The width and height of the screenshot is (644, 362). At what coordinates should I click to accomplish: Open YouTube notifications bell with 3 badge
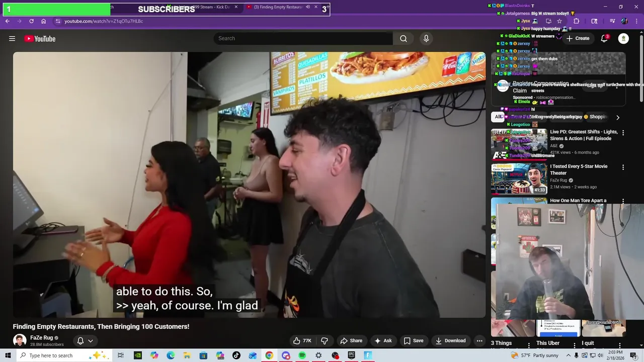tap(605, 39)
